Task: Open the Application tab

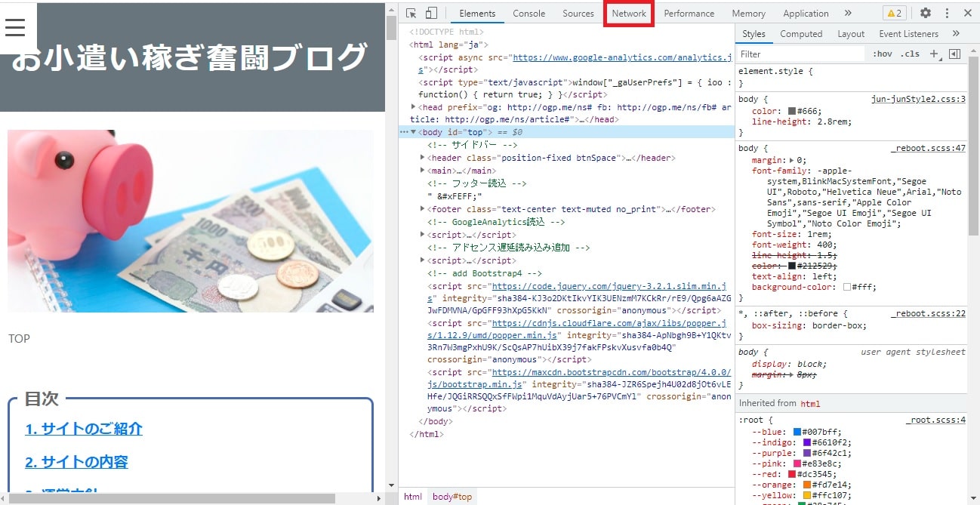Action: click(806, 14)
